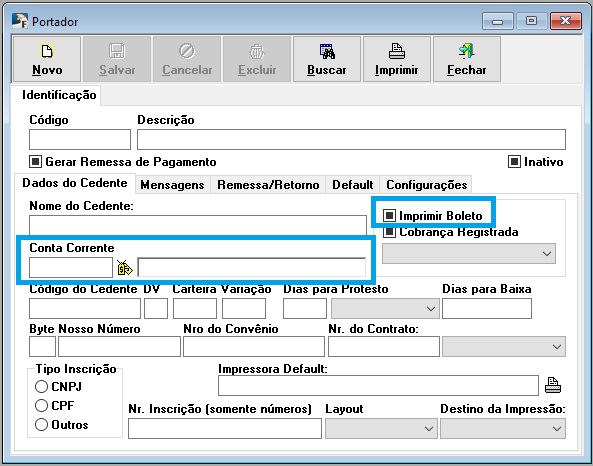Click the Nome do Cedente field
Image resolution: width=593 pixels, height=466 pixels.
click(198, 225)
